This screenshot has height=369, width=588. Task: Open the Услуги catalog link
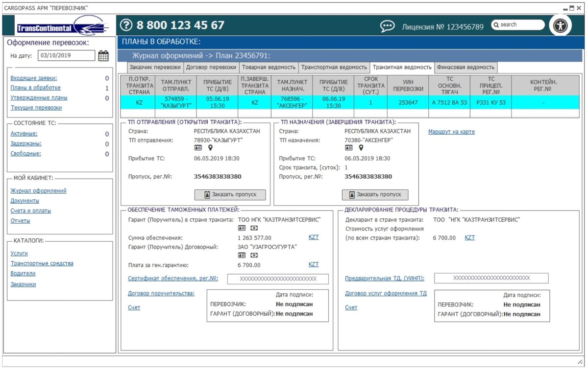[19, 254]
